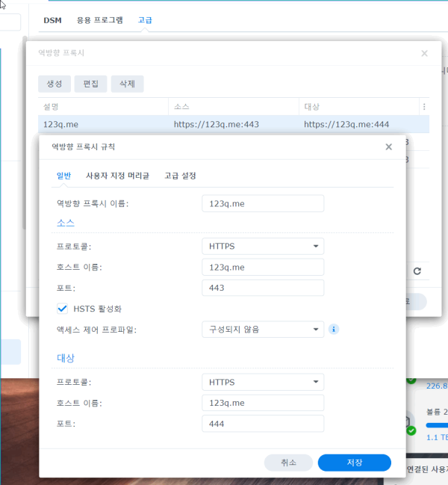This screenshot has width=448, height=485.
Task: Click the 취소 button
Action: 288,463
